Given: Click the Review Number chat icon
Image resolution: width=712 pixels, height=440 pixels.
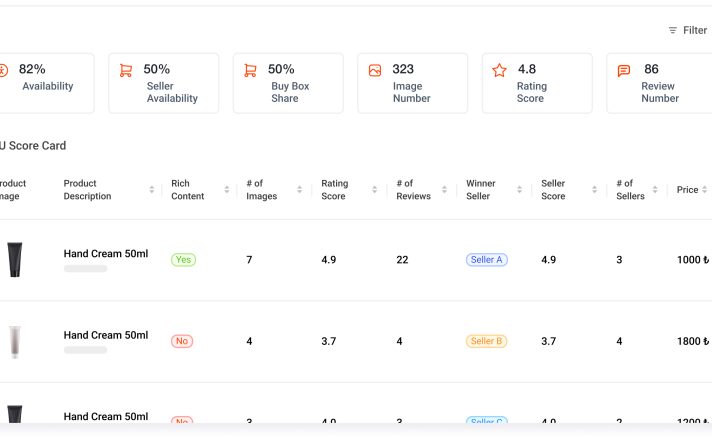Looking at the screenshot, I should click(x=623, y=70).
